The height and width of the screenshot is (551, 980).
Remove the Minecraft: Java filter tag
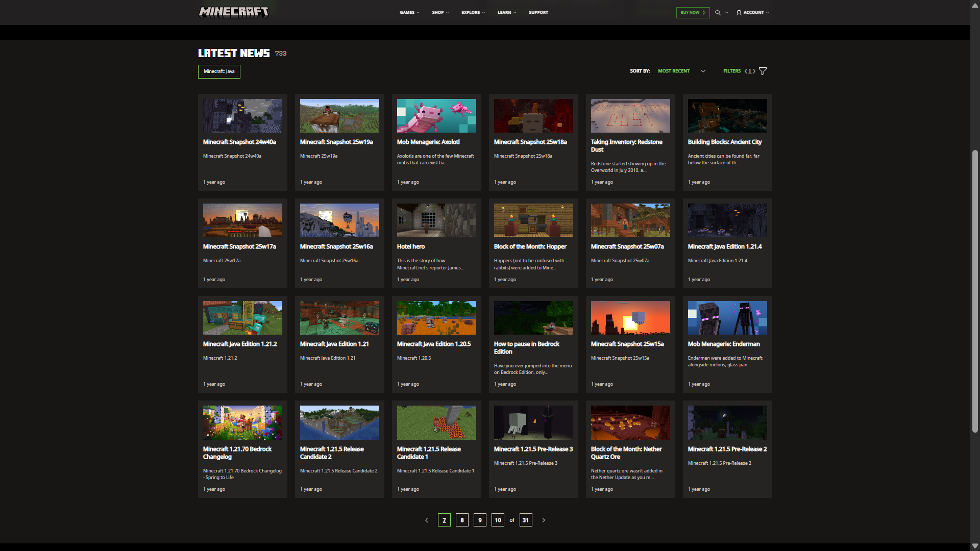tap(219, 71)
